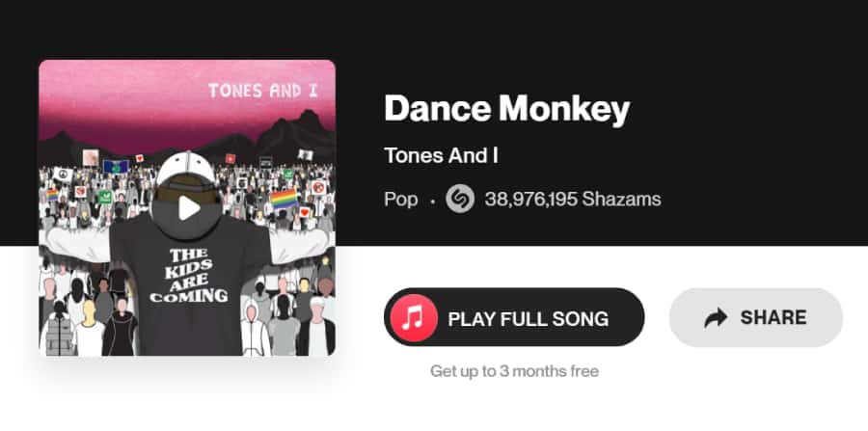The image size is (868, 431).
Task: Click the Shazam logo beside the count
Action: [460, 200]
